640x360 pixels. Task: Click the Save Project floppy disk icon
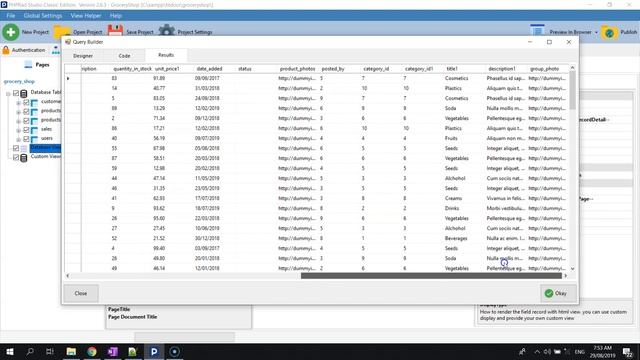115,31
